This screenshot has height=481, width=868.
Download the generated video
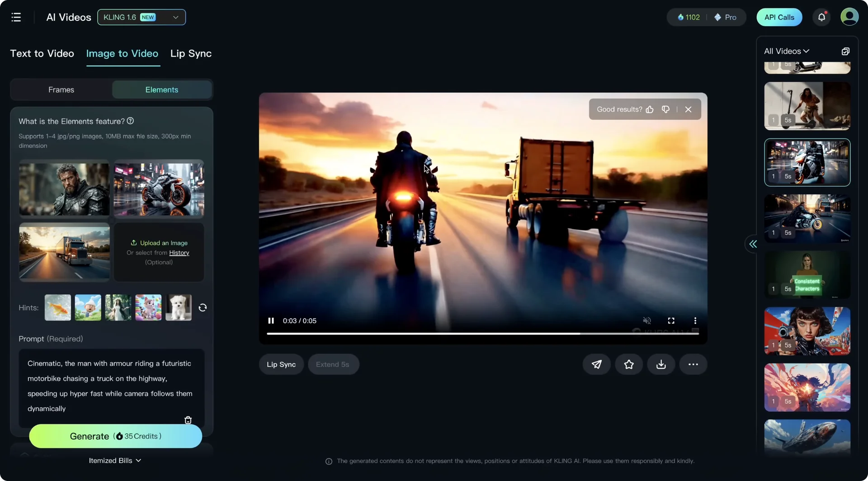pos(661,364)
